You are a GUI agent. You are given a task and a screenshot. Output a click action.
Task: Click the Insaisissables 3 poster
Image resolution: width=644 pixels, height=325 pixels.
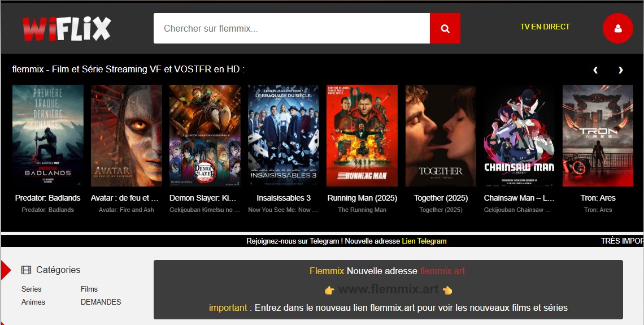[x=284, y=136]
